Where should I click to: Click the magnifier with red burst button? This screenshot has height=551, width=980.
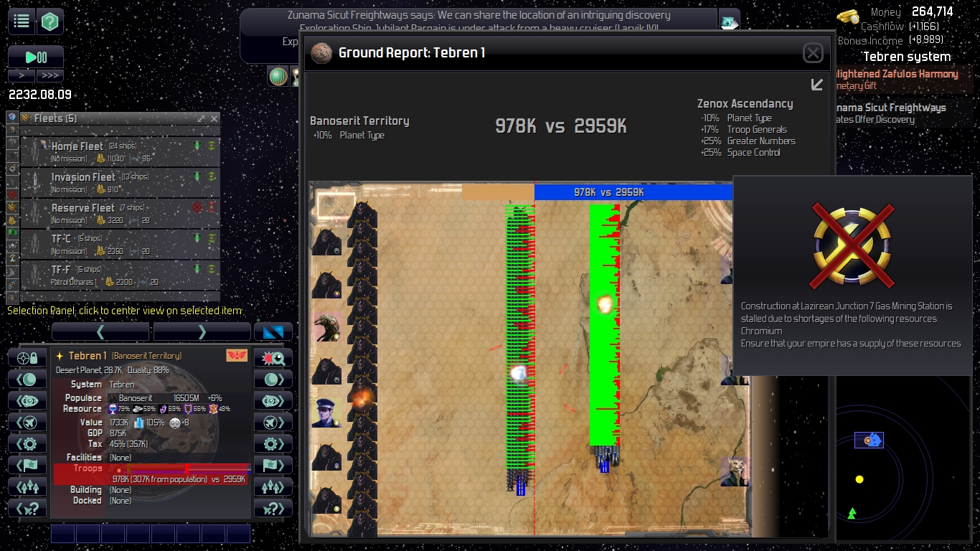coord(273,358)
